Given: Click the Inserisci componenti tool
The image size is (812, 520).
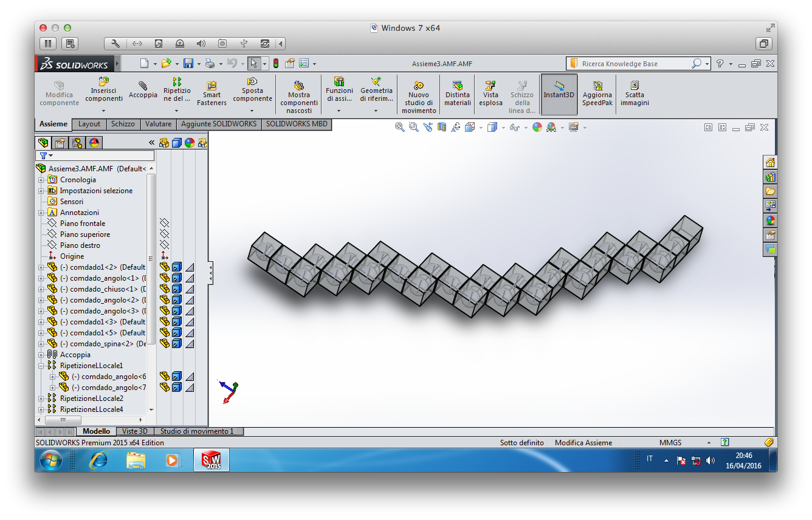Looking at the screenshot, I should [x=103, y=89].
